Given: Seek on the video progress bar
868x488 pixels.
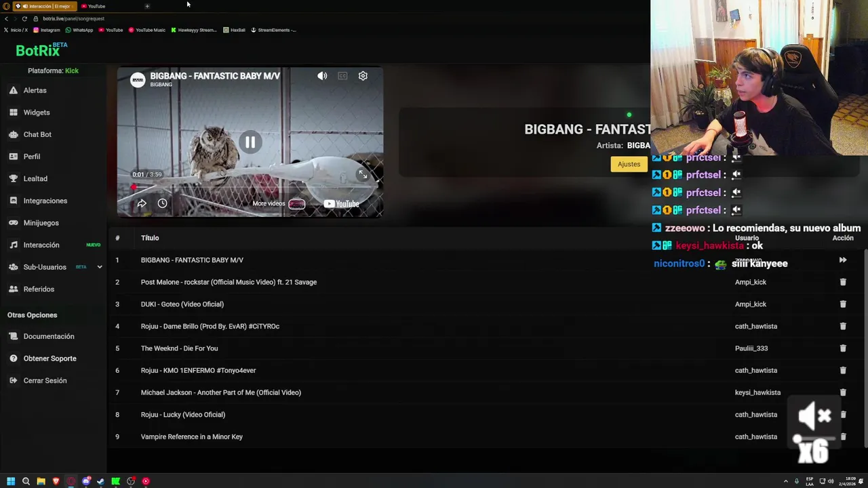Looking at the screenshot, I should (x=250, y=186).
